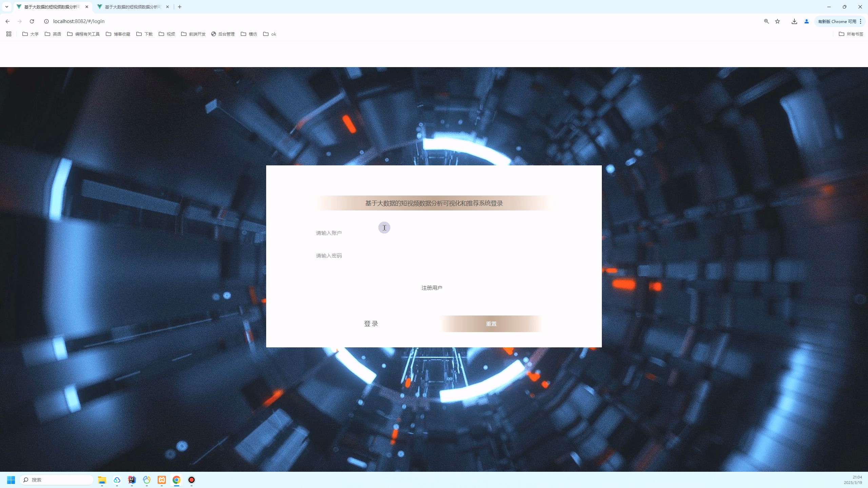The height and width of the screenshot is (488, 868).
Task: Open the Chrome profile avatar icon
Action: click(x=807, y=21)
